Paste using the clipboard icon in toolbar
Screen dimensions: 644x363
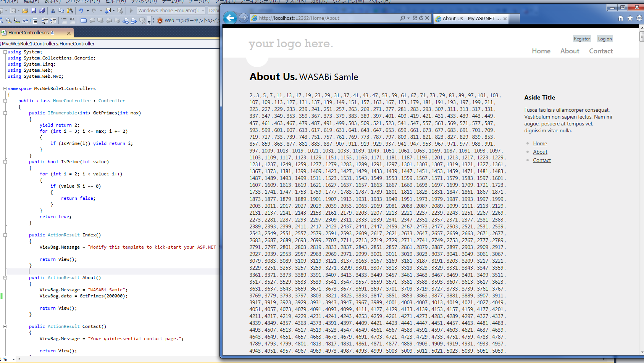69,11
